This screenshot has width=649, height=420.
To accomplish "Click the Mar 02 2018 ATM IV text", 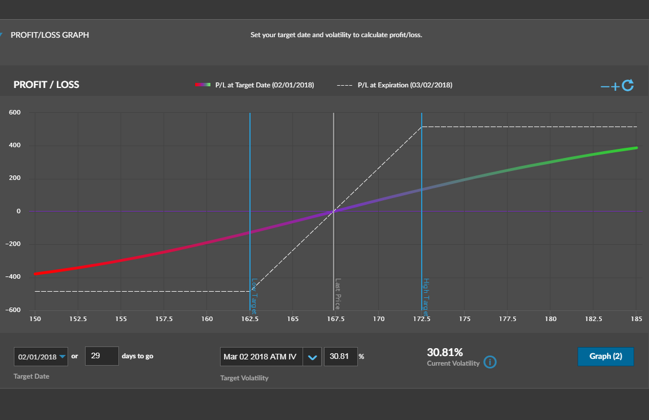I will 259,357.
